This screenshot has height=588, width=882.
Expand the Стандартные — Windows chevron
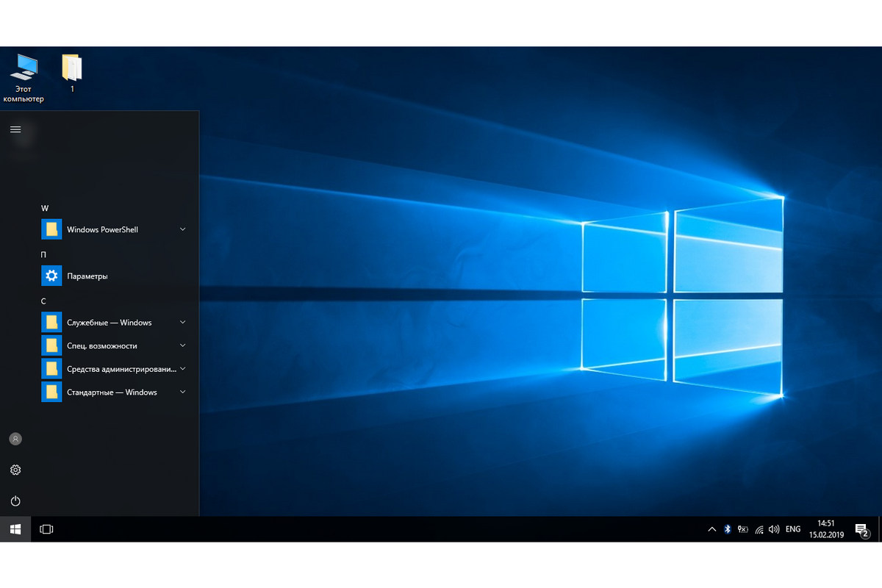pos(183,392)
